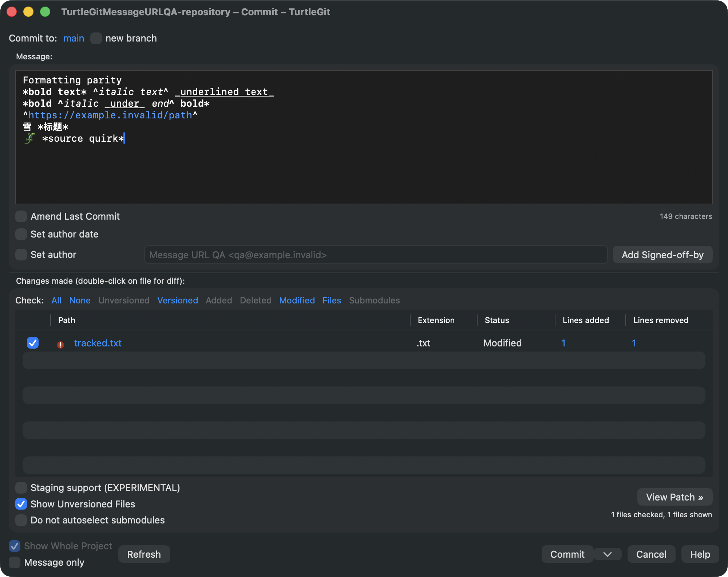Sort by Lines removed column
This screenshot has width=728, height=577.
[x=669, y=320]
